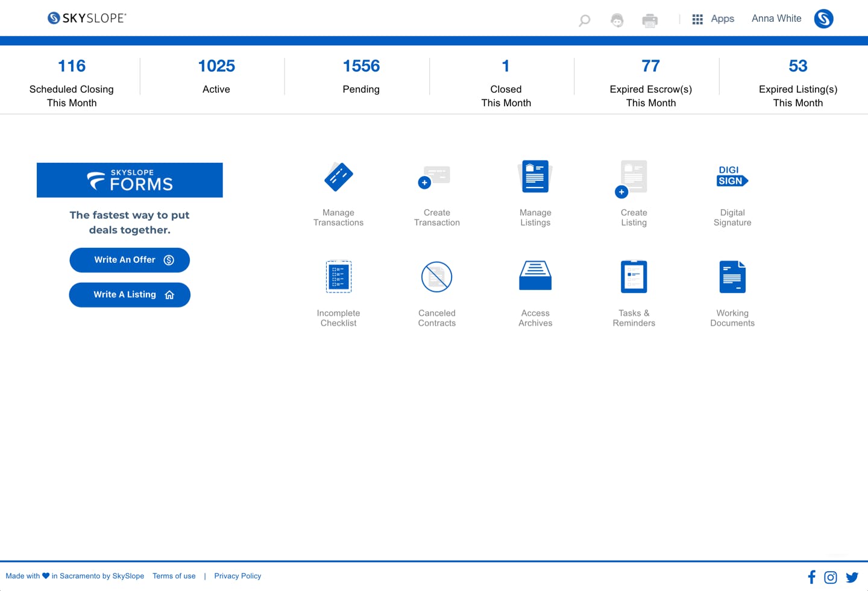
Task: Open the Manage Listings icon
Action: [535, 176]
